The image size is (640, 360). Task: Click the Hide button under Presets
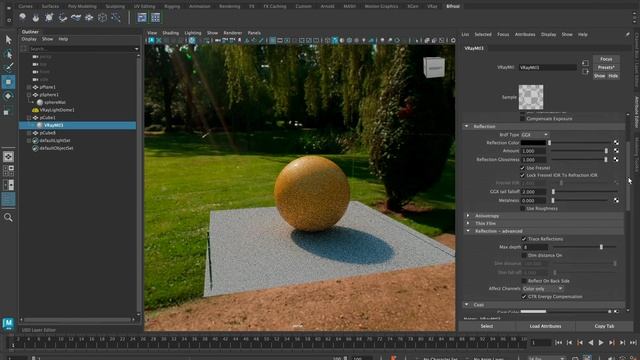point(613,76)
